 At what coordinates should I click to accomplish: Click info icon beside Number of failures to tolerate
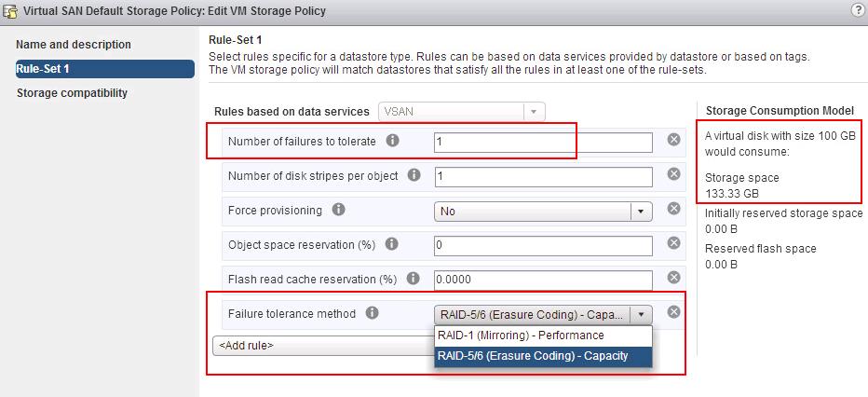[392, 142]
